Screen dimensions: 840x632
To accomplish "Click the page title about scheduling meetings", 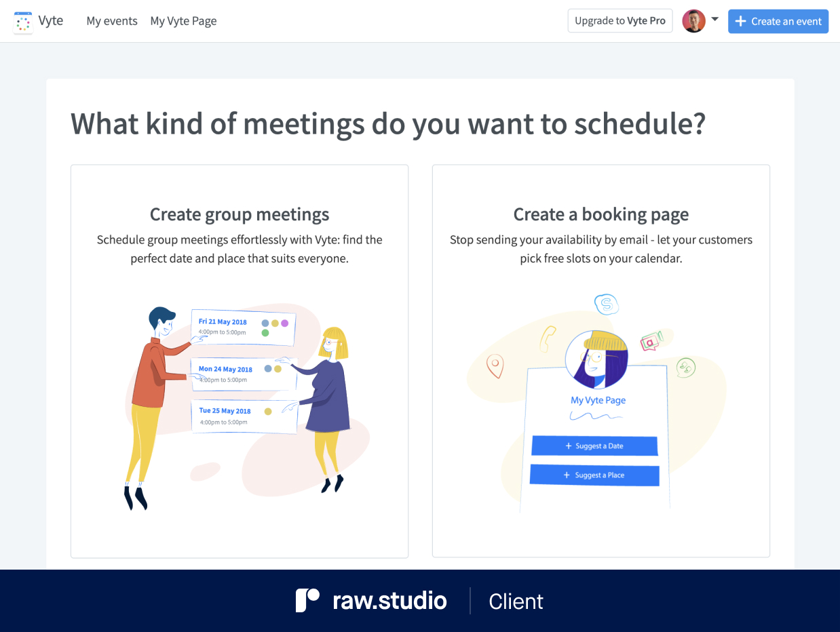I will tap(388, 124).
